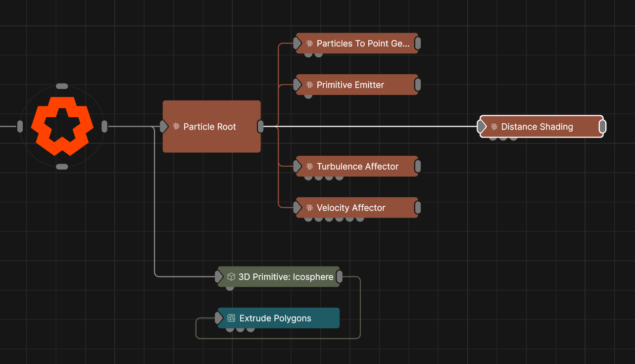Click the Particles To Point Geometry icon
635x364 pixels.
(x=310, y=44)
